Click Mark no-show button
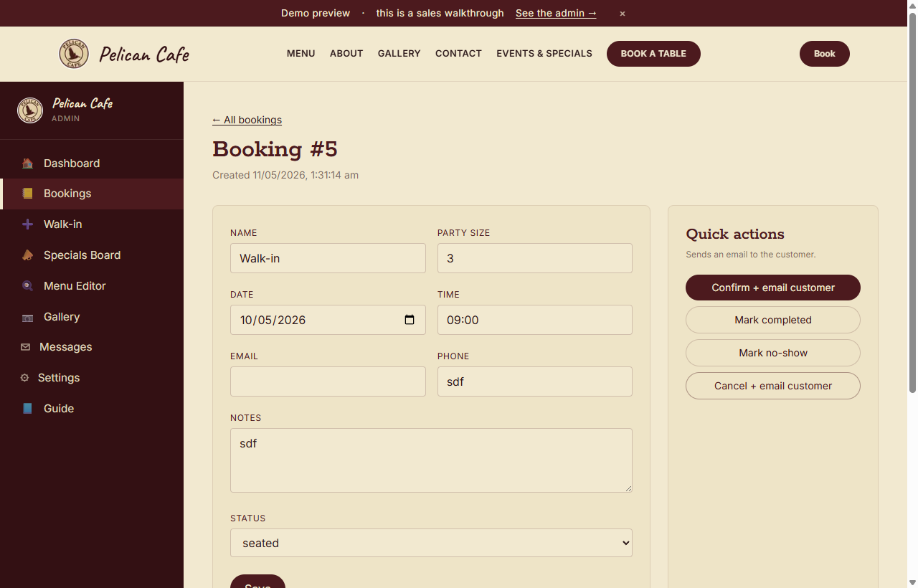Screen dimensions: 918x588 pos(773,353)
